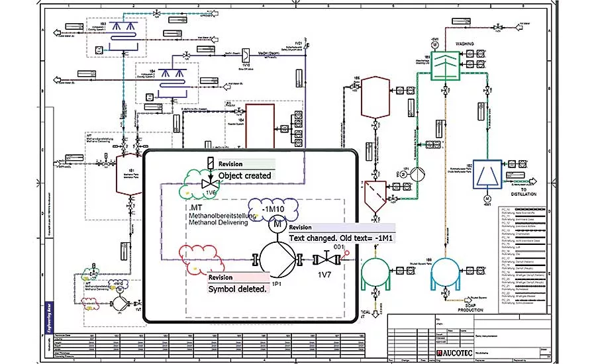Screen dimensions: 596x364
Task: Select the red rectangular reactor symbol
Action: tap(260, 126)
